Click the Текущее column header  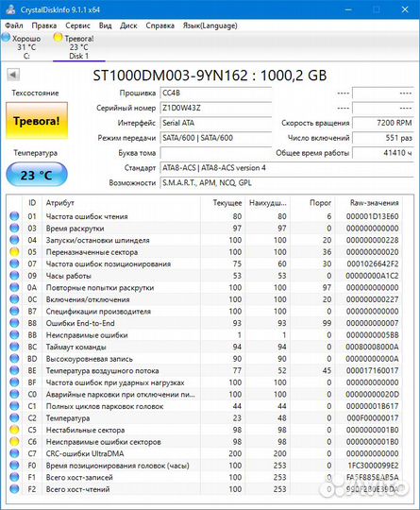pos(223,203)
